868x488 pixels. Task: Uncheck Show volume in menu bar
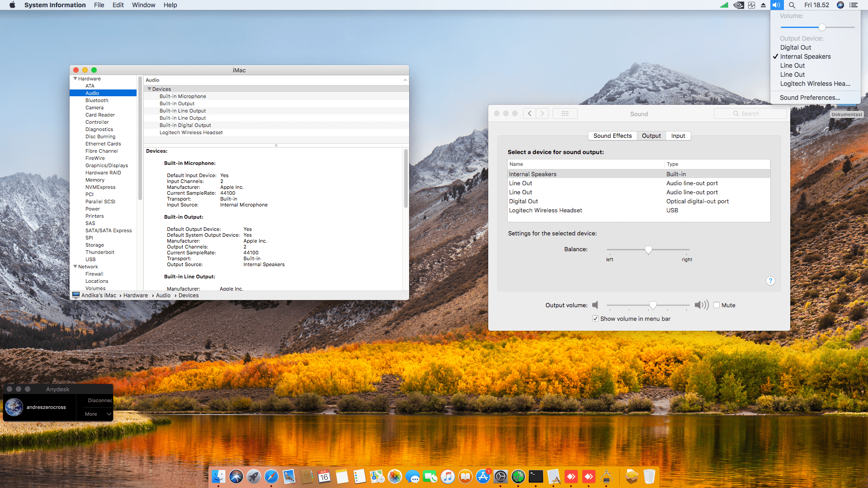pos(595,319)
